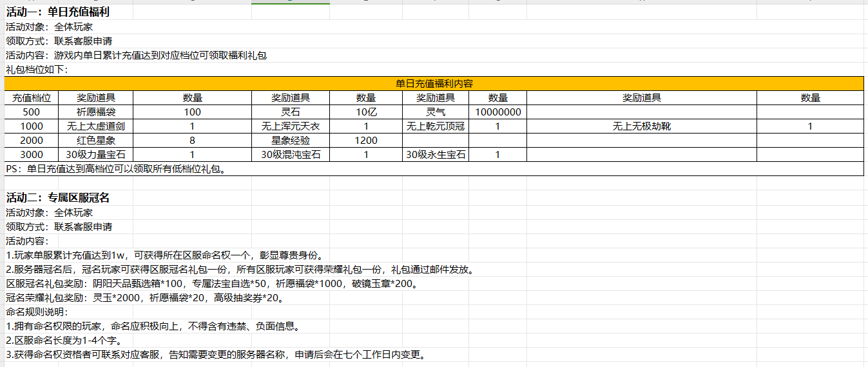Select the cell containing 祈愿福袋
Viewport: 868px width, 367px height.
[x=96, y=112]
